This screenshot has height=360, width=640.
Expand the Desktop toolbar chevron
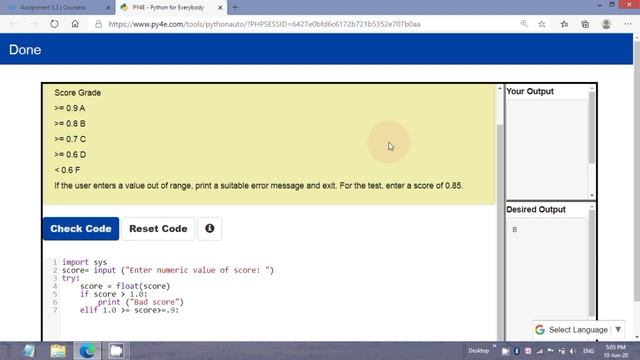(x=494, y=347)
